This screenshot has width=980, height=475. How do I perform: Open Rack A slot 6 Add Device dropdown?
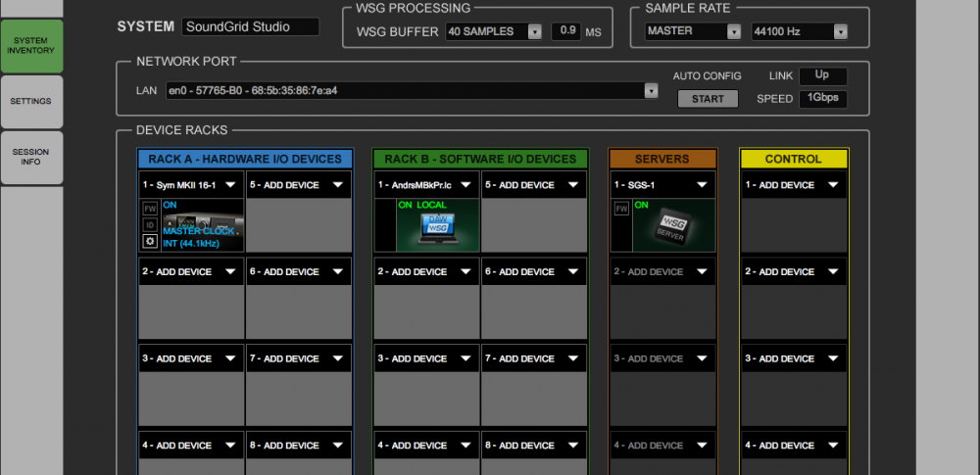point(299,272)
